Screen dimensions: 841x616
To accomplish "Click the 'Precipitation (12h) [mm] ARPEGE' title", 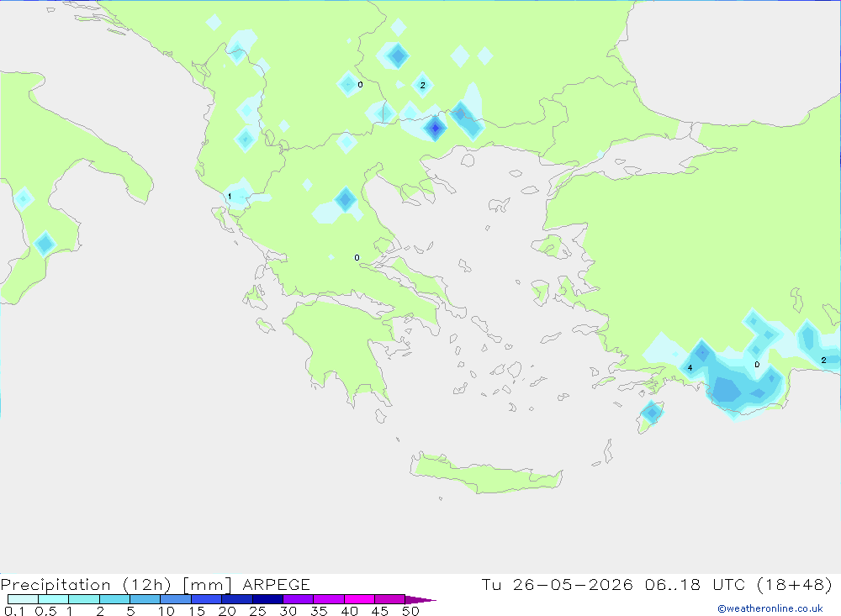I will pos(155,584).
